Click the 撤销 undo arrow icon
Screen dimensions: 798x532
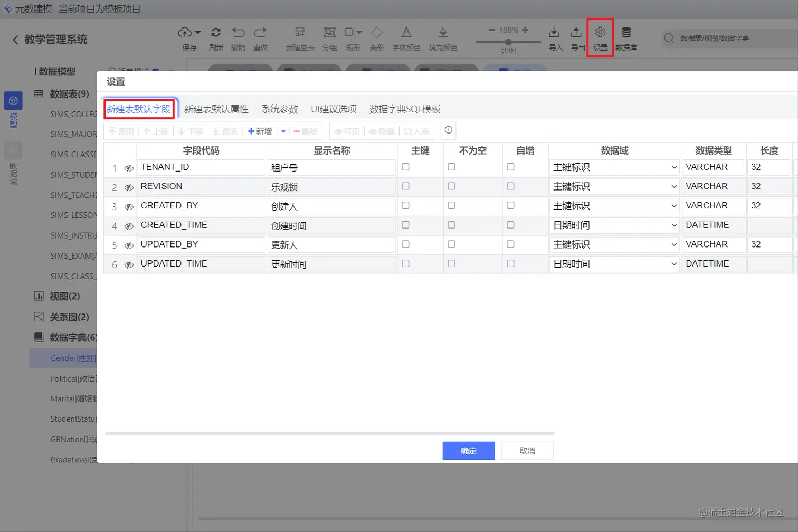click(238, 32)
